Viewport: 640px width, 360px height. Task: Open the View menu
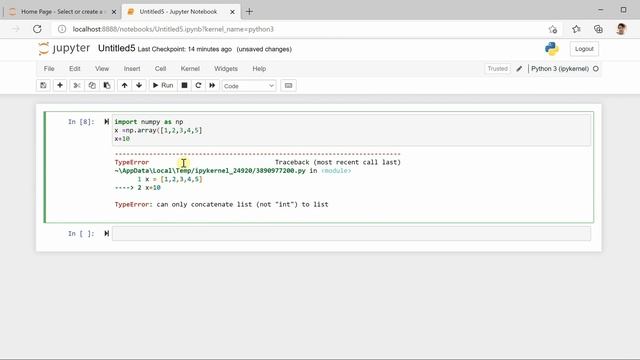click(x=102, y=69)
